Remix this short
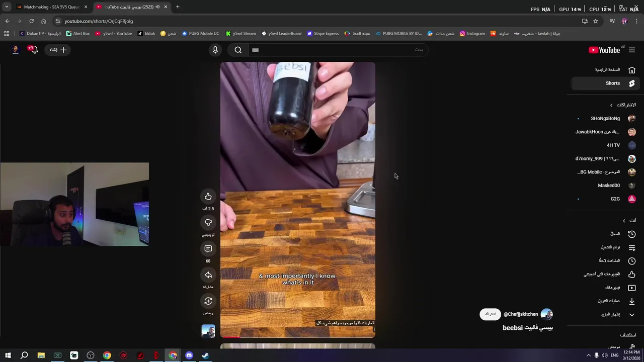644x362 pixels. (x=208, y=301)
